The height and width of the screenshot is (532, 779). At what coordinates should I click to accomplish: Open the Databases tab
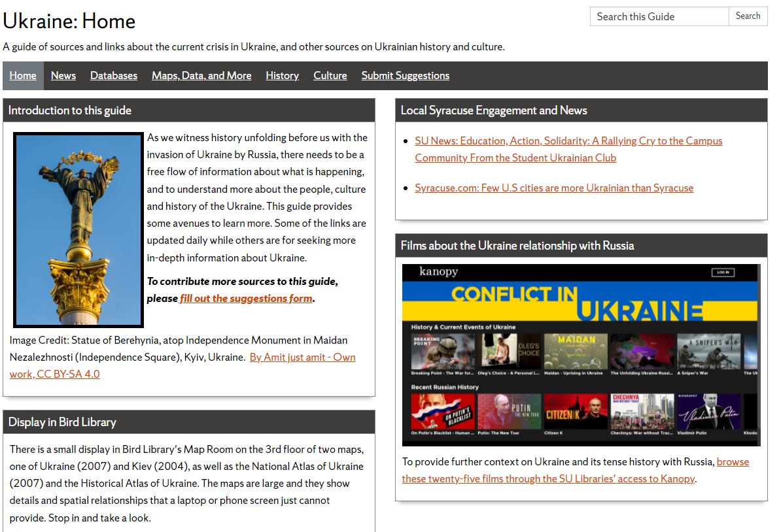coord(114,75)
